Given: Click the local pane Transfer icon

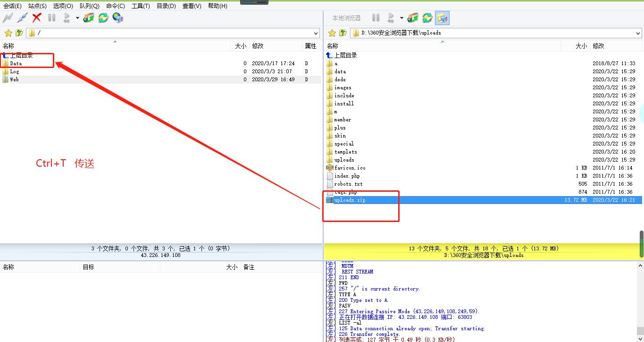Looking at the screenshot, I should click(413, 18).
